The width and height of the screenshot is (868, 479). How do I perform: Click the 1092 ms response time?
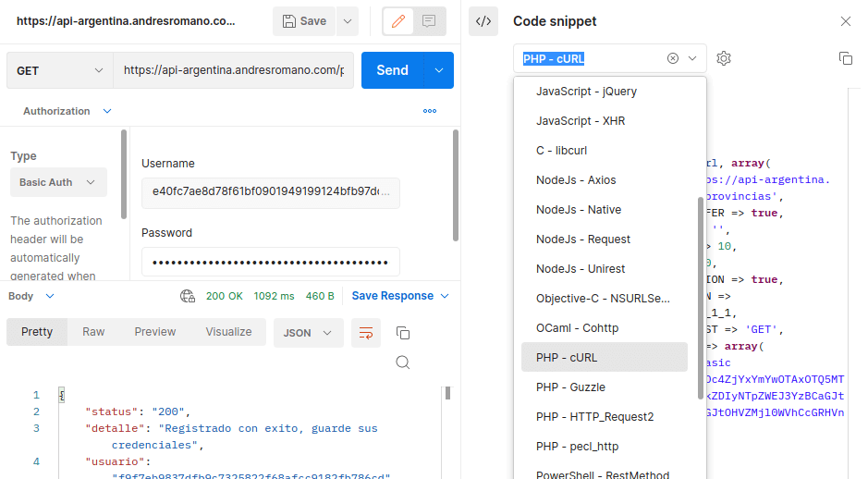(x=274, y=296)
